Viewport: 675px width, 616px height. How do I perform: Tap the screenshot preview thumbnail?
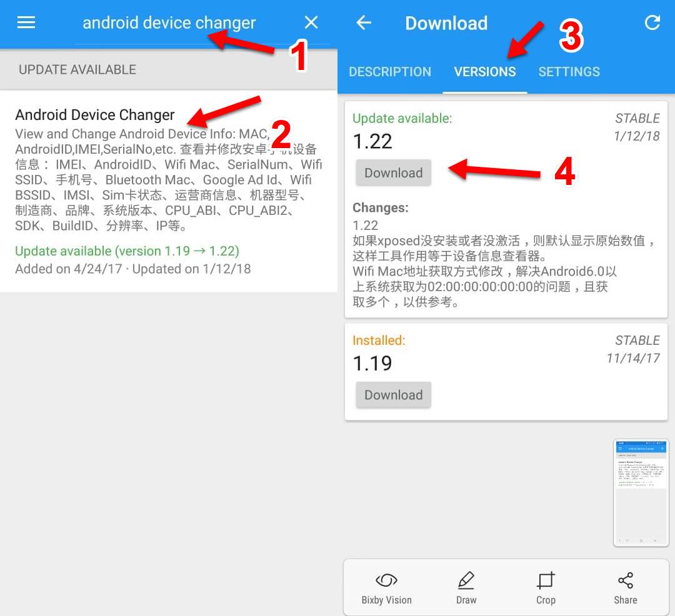pyautogui.click(x=641, y=493)
